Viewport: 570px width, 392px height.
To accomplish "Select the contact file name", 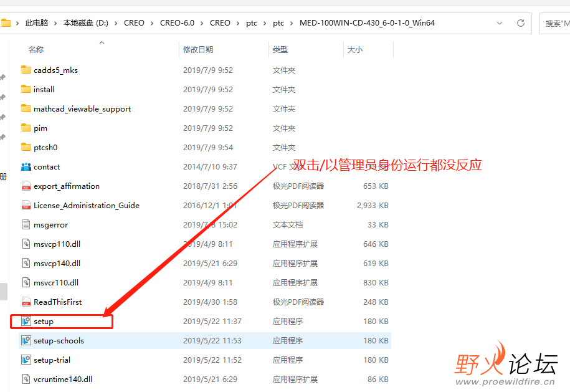I will [x=47, y=166].
